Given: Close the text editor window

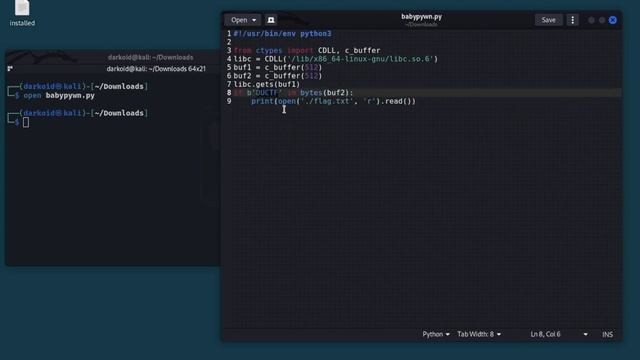Looking at the screenshot, I should 613,20.
